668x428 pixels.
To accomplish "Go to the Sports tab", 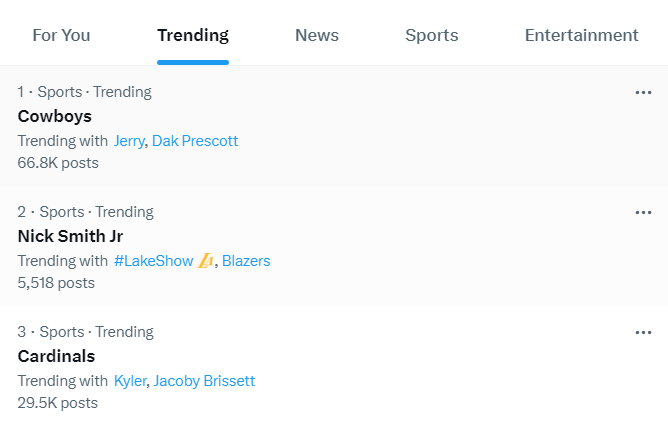I will click(432, 35).
